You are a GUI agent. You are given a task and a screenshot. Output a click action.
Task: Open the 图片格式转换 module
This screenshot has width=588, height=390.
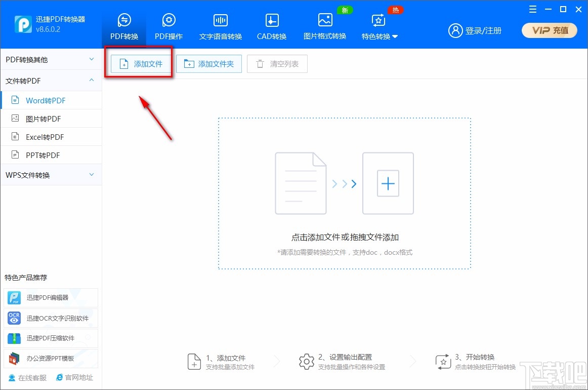[324, 26]
